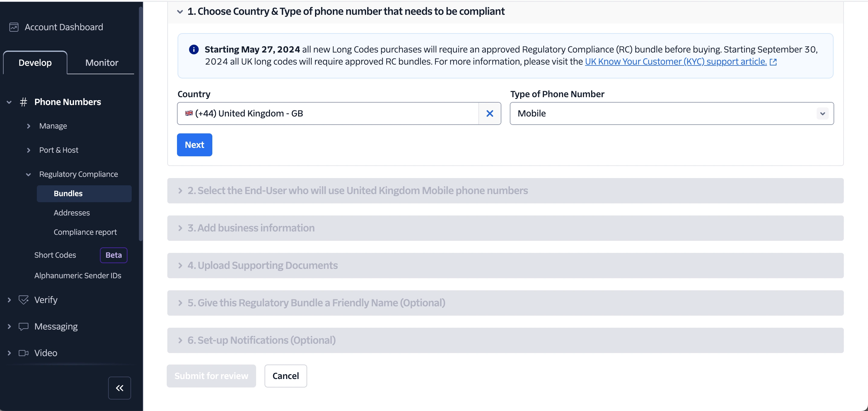This screenshot has width=868, height=411.
Task: Switch to the Monitor tab
Action: tap(102, 62)
